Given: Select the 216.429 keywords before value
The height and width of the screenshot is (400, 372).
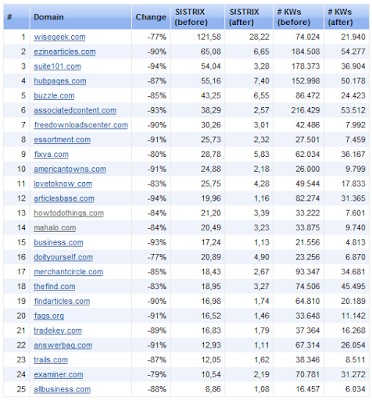Looking at the screenshot, I should click(x=306, y=110).
